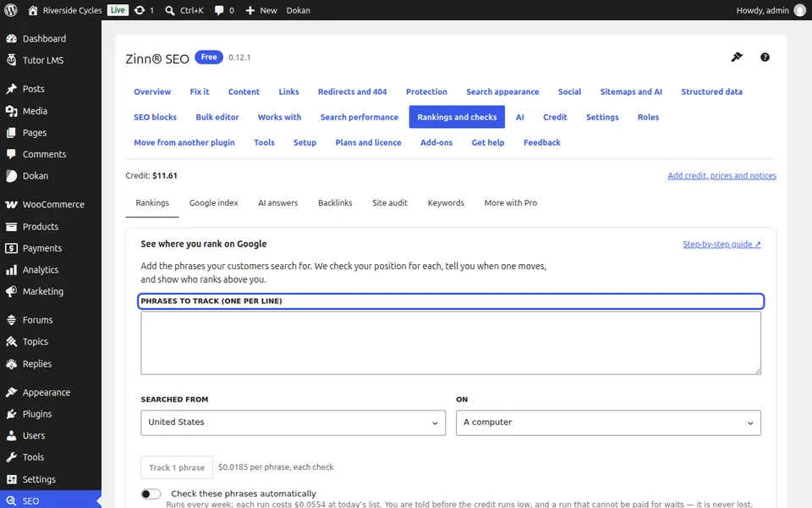The image size is (812, 508).
Task: Open the More with Pro tab
Action: (x=511, y=202)
